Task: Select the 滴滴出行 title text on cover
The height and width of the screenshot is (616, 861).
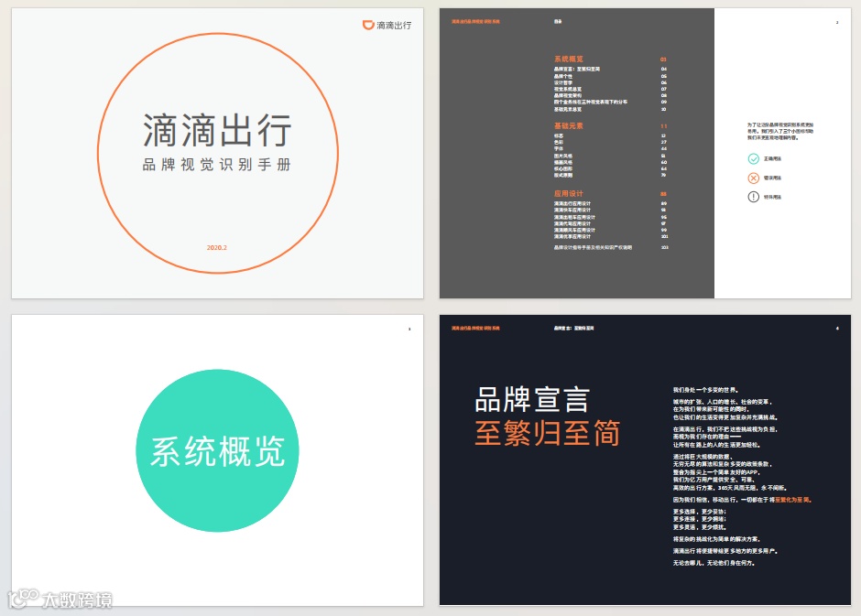Action: 217,131
